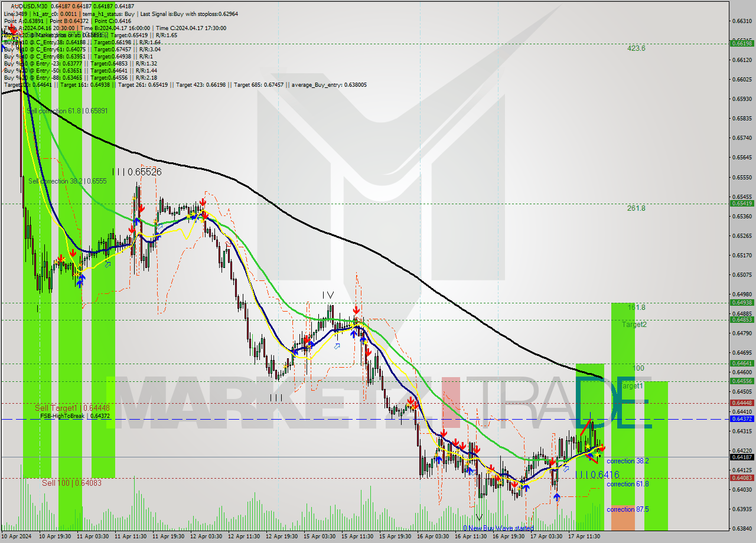Click the '15 Apr 19:30' date label
This screenshot has width=756, height=543.
tap(394, 537)
